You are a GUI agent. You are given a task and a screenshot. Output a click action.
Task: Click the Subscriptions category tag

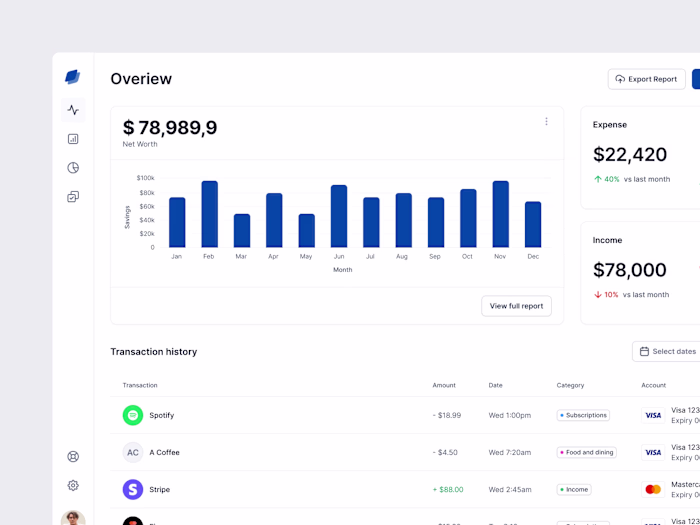click(x=583, y=415)
